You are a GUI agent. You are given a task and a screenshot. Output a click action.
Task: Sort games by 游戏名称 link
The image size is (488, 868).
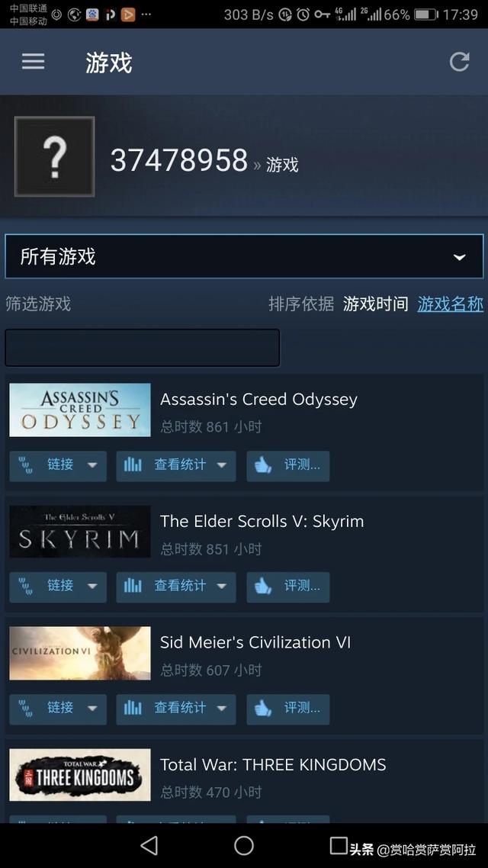pos(451,304)
